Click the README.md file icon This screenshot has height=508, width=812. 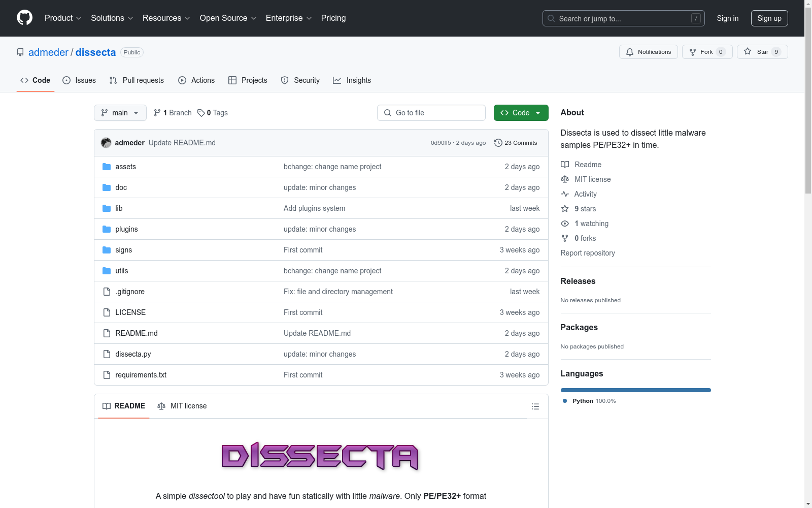coord(107,333)
